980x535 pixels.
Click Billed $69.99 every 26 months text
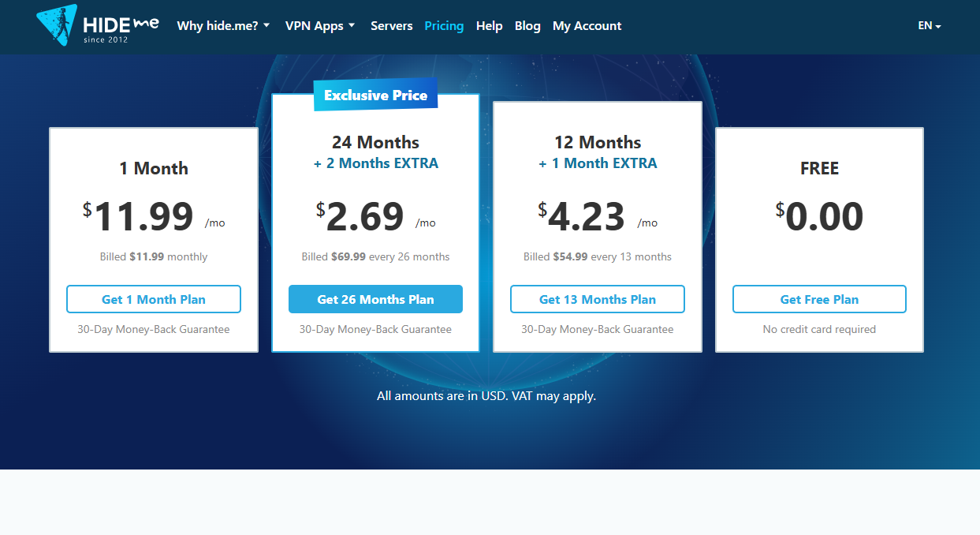pos(375,256)
